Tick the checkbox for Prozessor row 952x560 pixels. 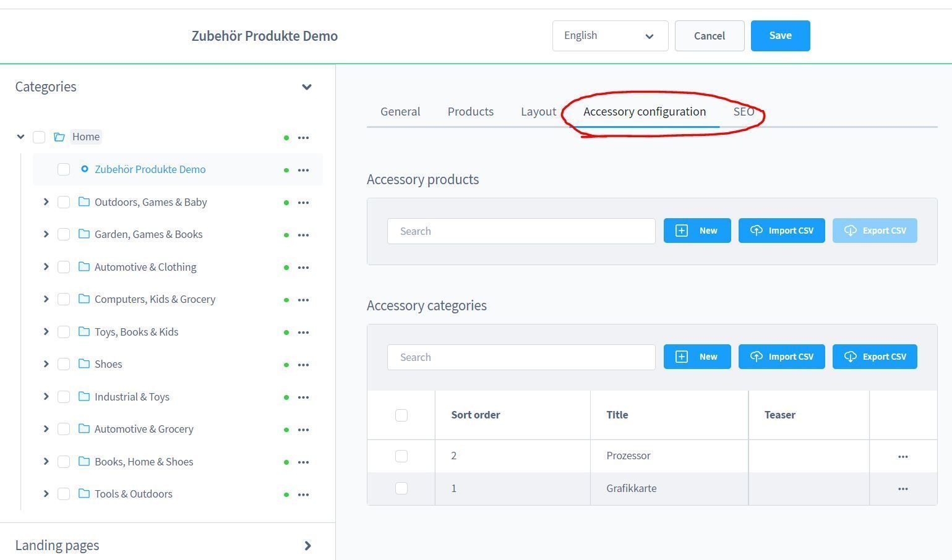click(401, 456)
